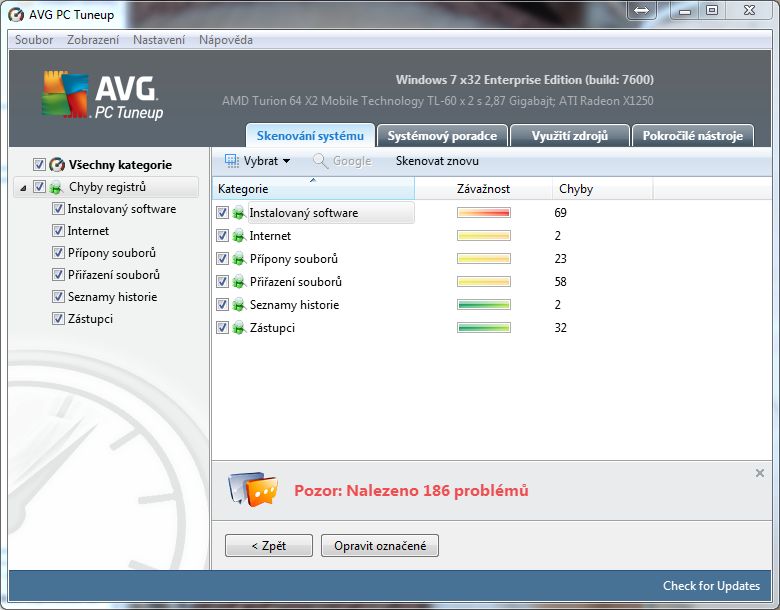The height and width of the screenshot is (610, 780).
Task: Switch to the Skenování systému tab
Action: tap(310, 135)
